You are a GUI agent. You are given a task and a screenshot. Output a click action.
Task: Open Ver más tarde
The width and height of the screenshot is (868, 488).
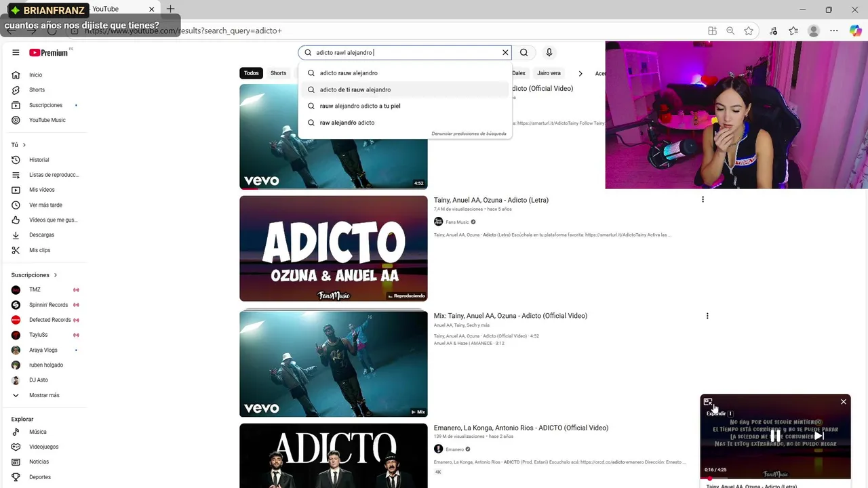point(43,205)
